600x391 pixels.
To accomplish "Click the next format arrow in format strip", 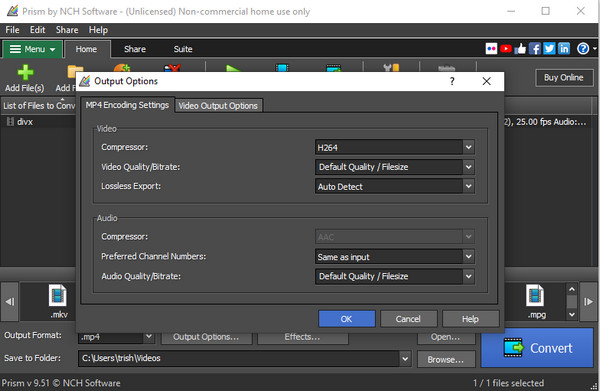I will point(589,302).
